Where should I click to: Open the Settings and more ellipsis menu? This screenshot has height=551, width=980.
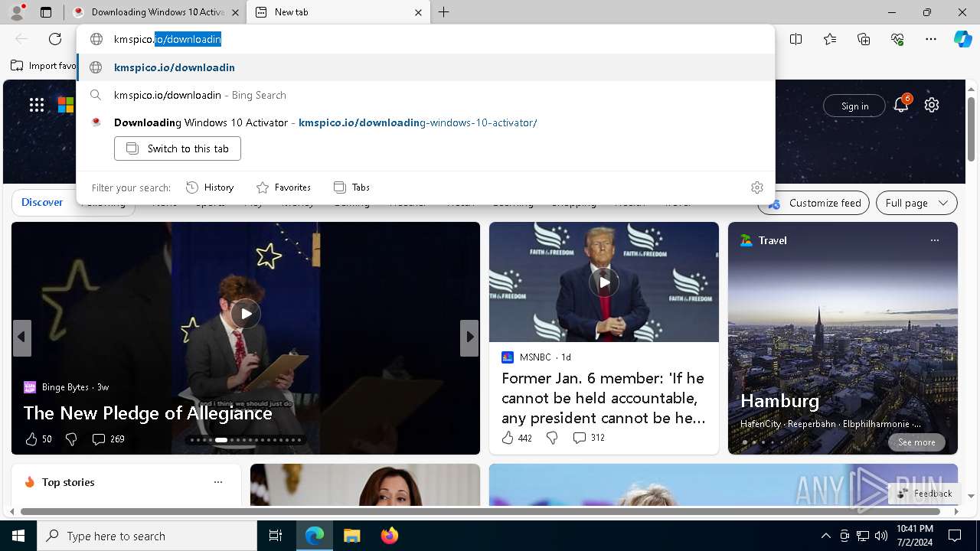tap(931, 39)
